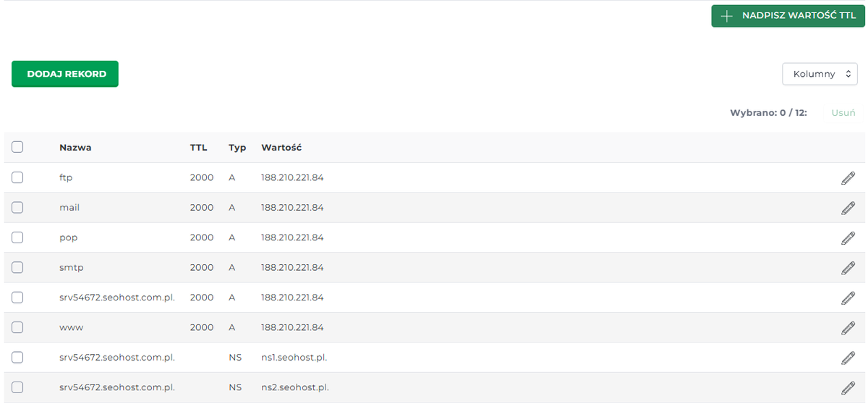Click the Nazwa column header

(x=75, y=148)
